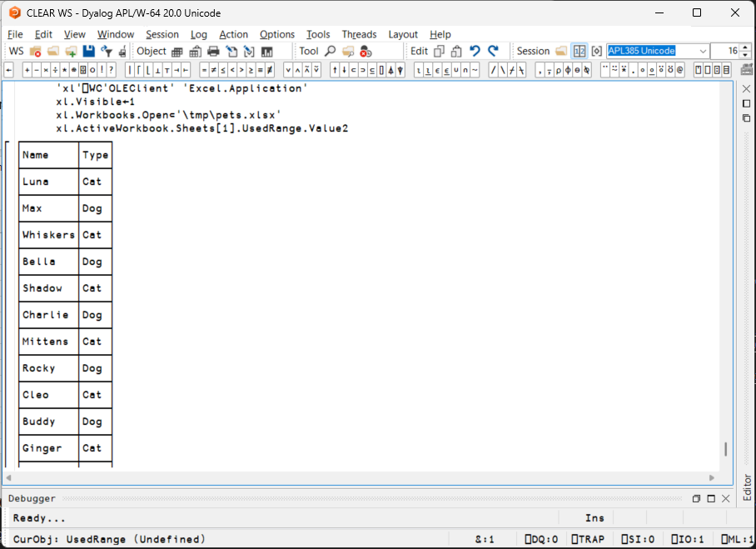Screen dimensions: 756x549
Task: Insert the divide ÷ glyph from language bar
Action: [x=55, y=71]
